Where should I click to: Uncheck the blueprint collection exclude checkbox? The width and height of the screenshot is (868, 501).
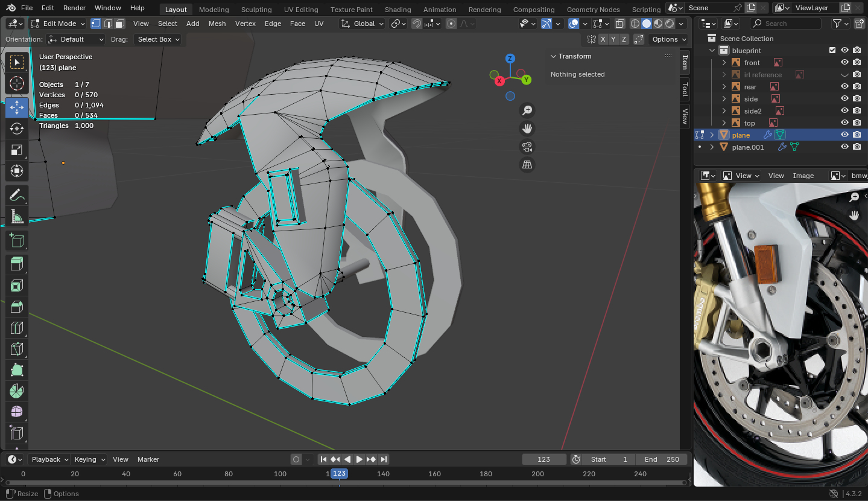click(832, 51)
